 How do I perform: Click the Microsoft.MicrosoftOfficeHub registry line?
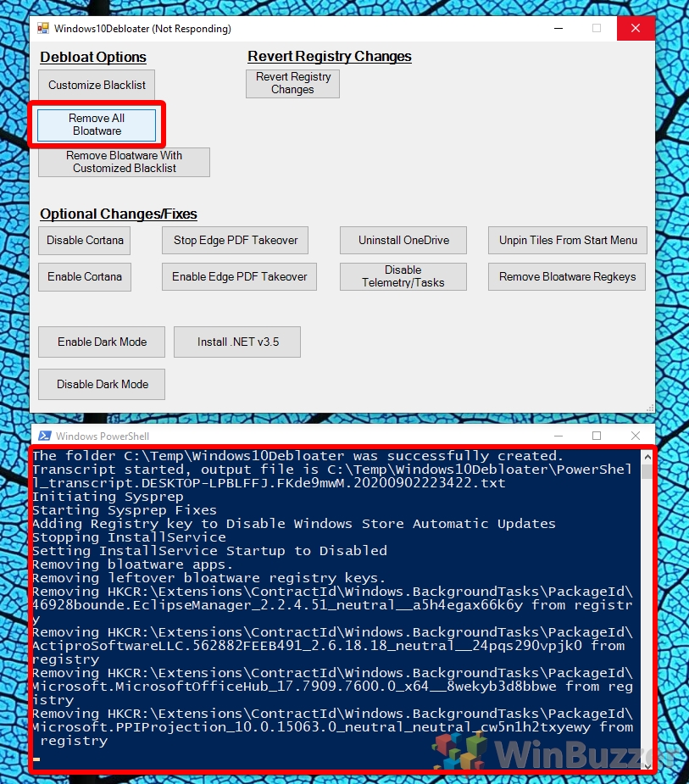332,687
